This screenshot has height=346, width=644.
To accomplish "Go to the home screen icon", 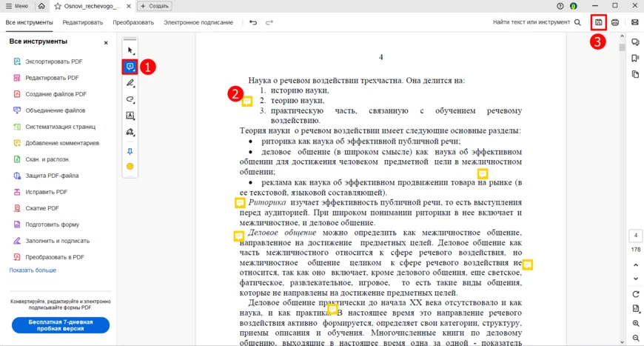I will (x=41, y=6).
